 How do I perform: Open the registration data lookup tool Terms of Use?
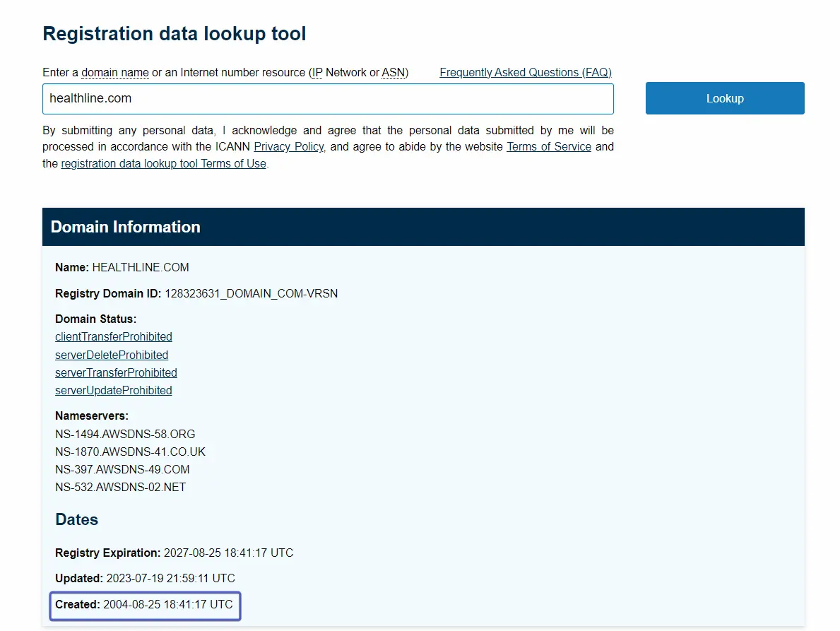pos(163,163)
